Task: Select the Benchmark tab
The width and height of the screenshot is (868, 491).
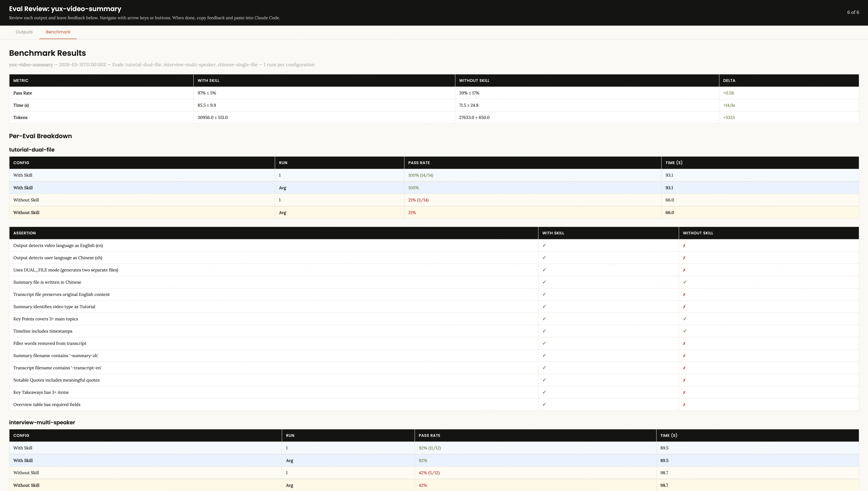Action: pos(58,32)
